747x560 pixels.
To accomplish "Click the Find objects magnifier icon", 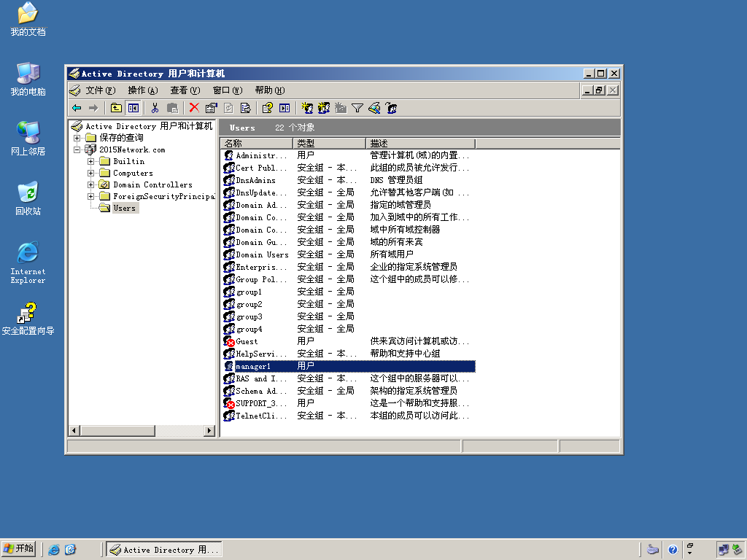I will (374, 108).
